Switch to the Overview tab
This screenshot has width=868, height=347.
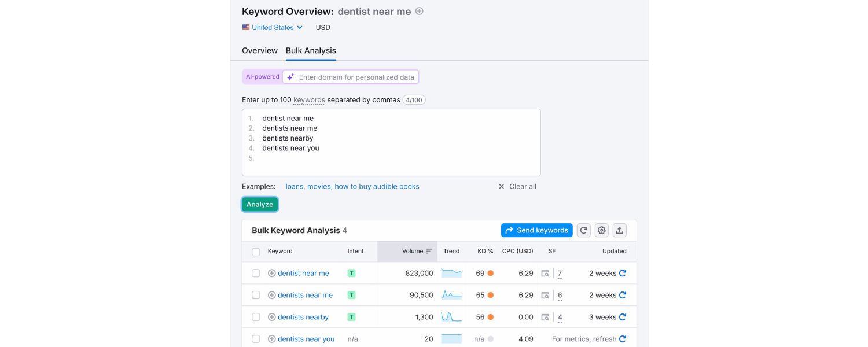pyautogui.click(x=259, y=50)
